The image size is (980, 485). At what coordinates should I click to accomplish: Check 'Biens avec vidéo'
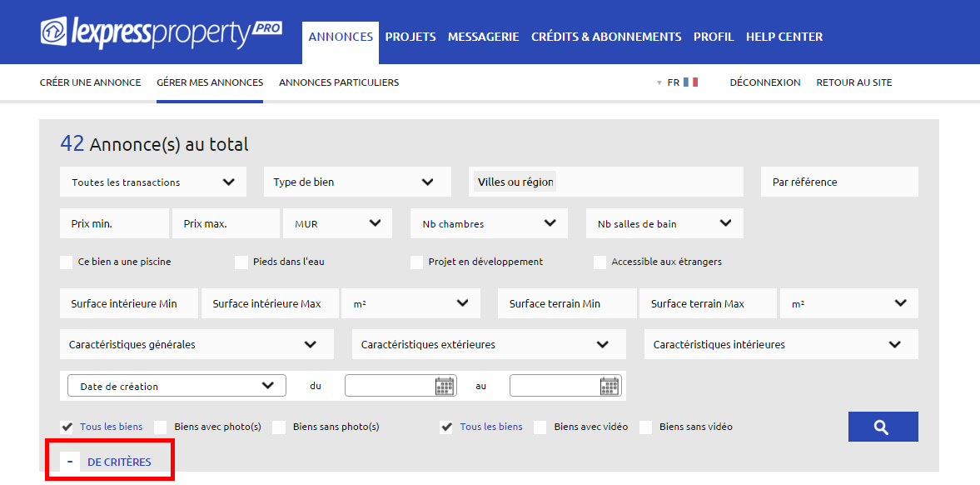[540, 427]
